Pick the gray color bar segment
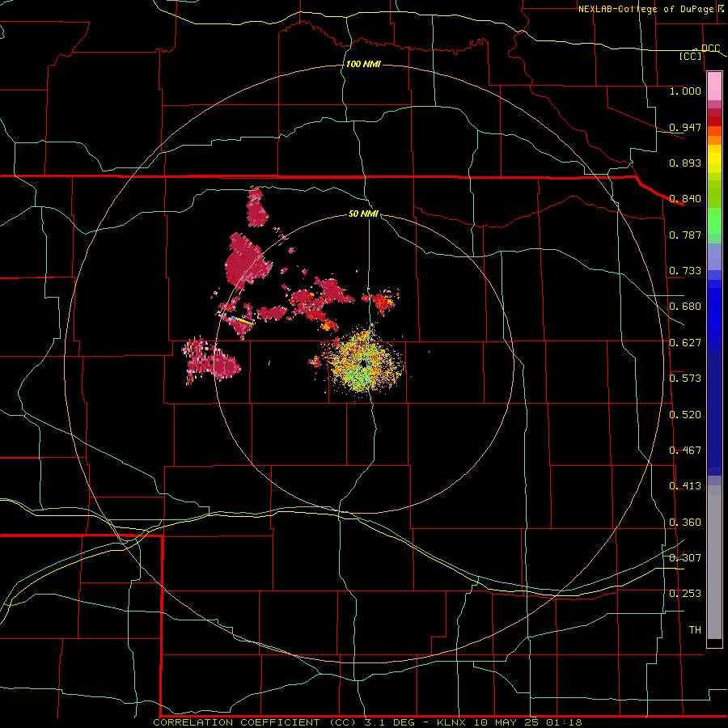The height and width of the screenshot is (728, 728). [714, 562]
